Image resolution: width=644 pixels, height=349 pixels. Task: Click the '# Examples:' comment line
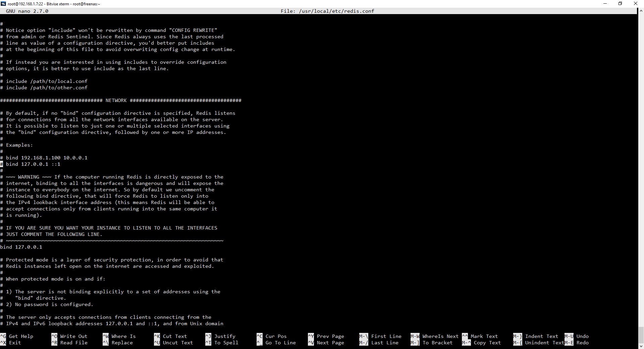(x=17, y=145)
